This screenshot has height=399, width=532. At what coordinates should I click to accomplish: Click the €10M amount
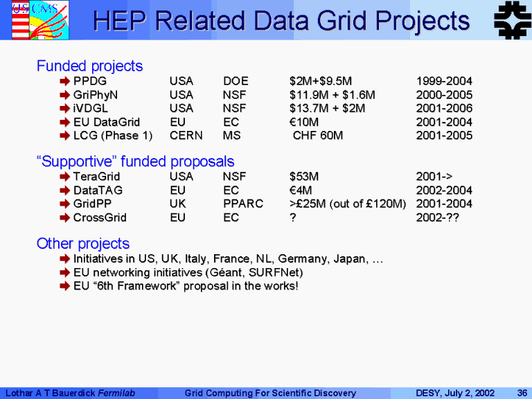click(304, 122)
